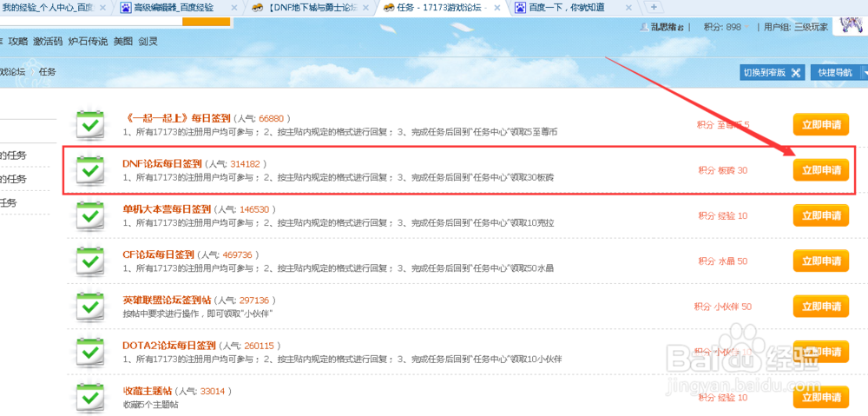Click the orange search button
The width and height of the screenshot is (868, 416).
point(206,23)
